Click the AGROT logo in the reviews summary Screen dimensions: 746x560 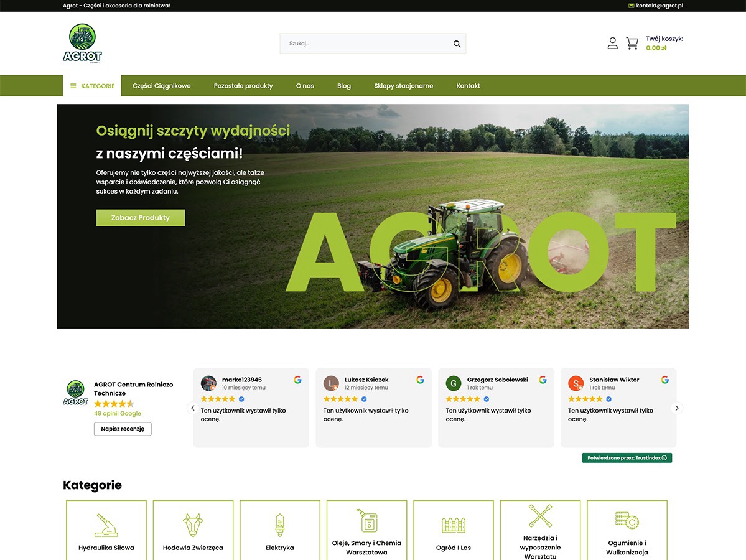tap(76, 393)
